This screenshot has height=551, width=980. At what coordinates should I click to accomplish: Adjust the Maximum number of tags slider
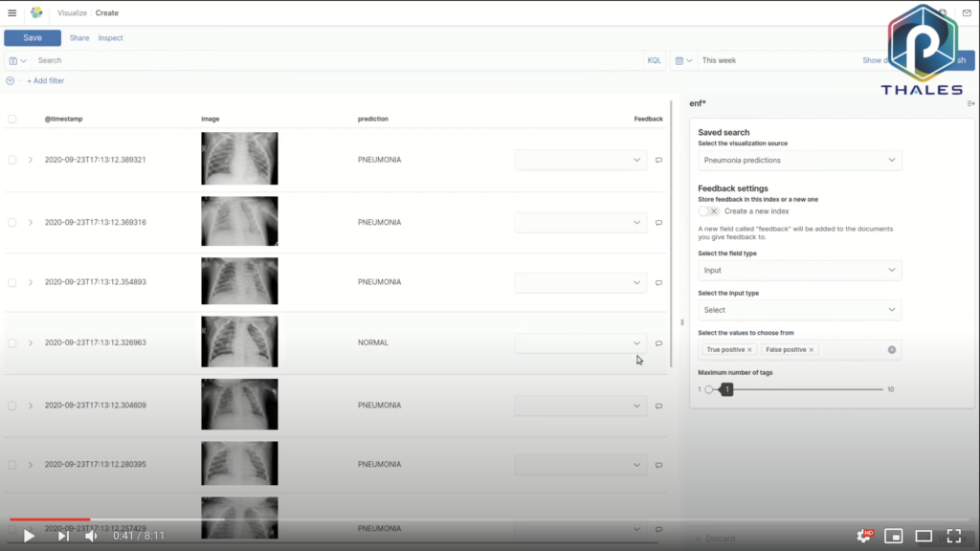tap(796, 389)
